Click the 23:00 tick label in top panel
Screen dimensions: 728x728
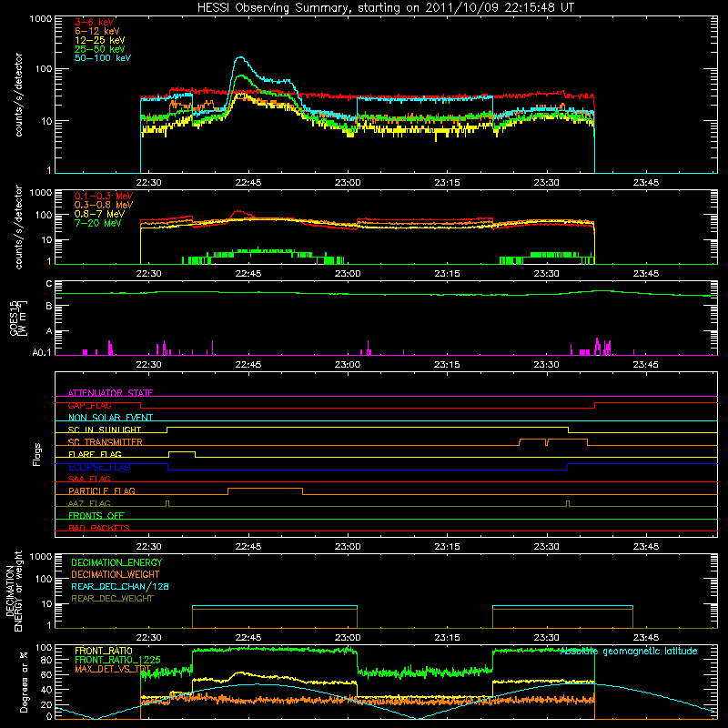[348, 183]
